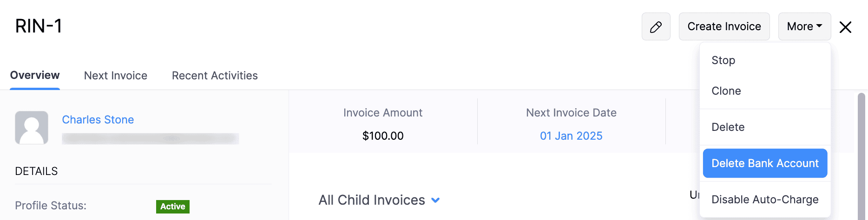Choose Stop from the More menu
The image size is (868, 220).
723,60
